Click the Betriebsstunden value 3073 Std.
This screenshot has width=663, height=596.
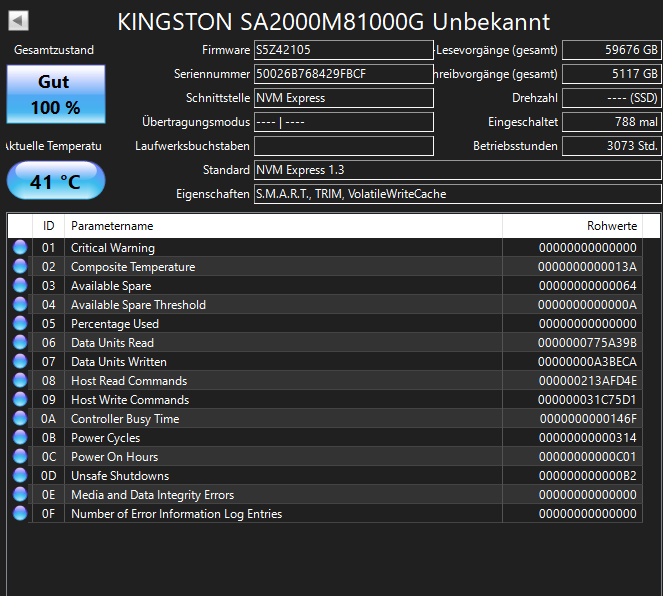[611, 146]
